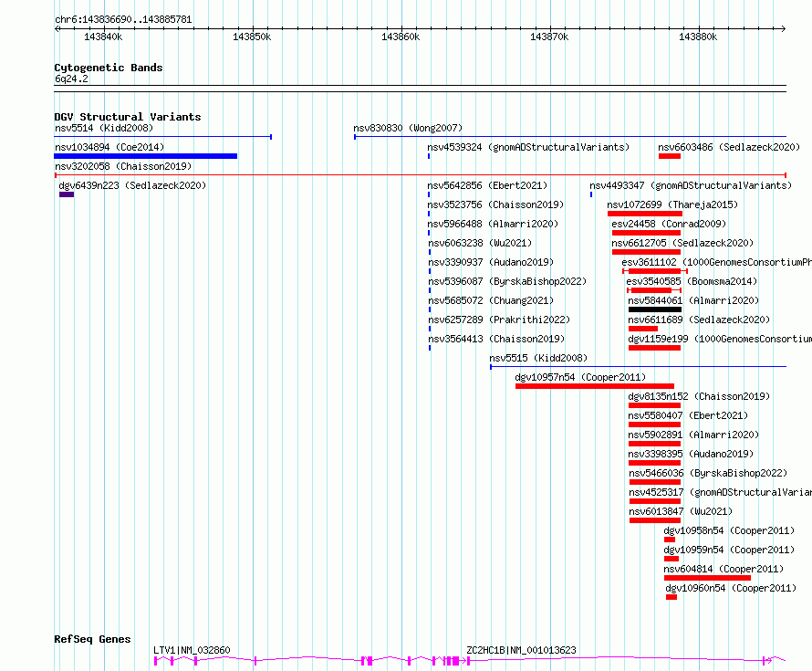Click the nsv6013847 (Wu2021) label
The width and height of the screenshot is (812, 671).
point(681,511)
